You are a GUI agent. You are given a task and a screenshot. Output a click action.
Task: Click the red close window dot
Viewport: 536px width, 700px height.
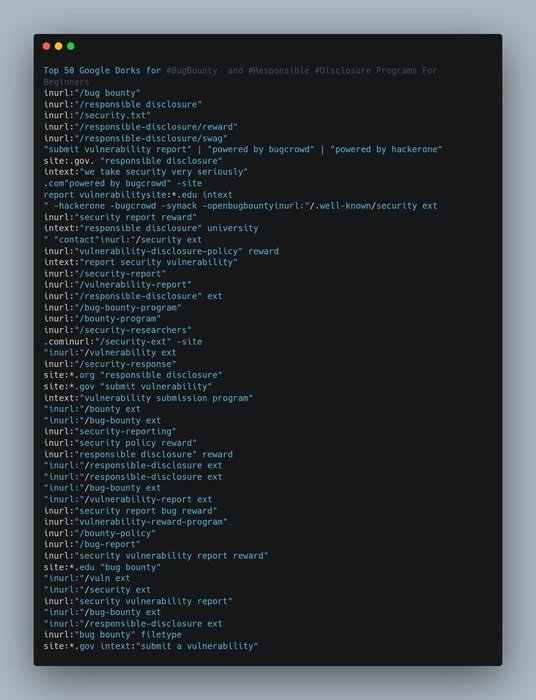[x=46, y=46]
